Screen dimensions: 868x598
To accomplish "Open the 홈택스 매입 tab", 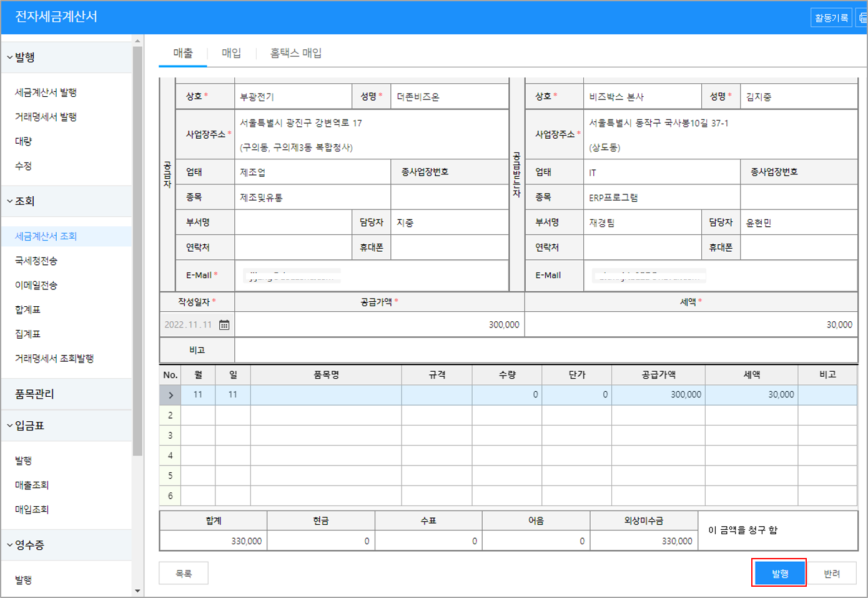I will point(295,53).
